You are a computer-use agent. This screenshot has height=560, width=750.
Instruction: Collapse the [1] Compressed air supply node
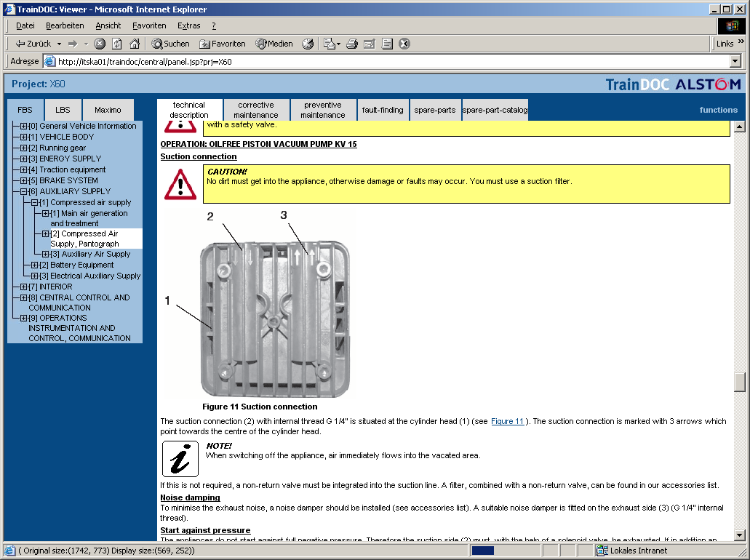(x=34, y=202)
